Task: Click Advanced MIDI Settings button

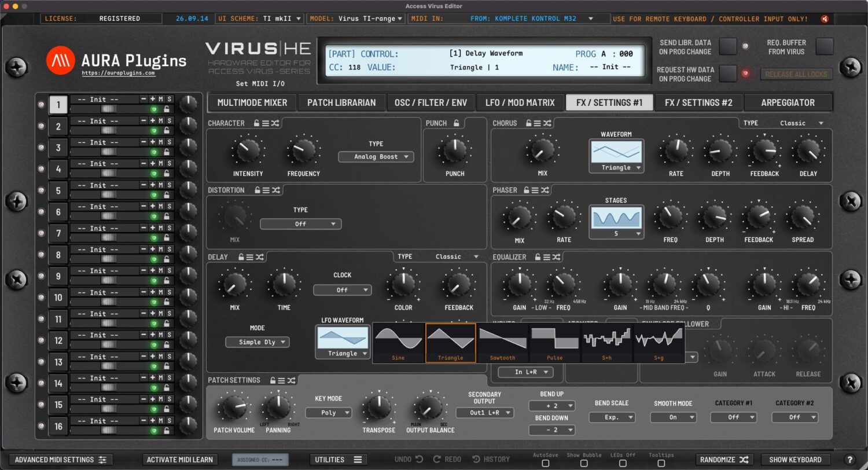Action: pos(61,460)
